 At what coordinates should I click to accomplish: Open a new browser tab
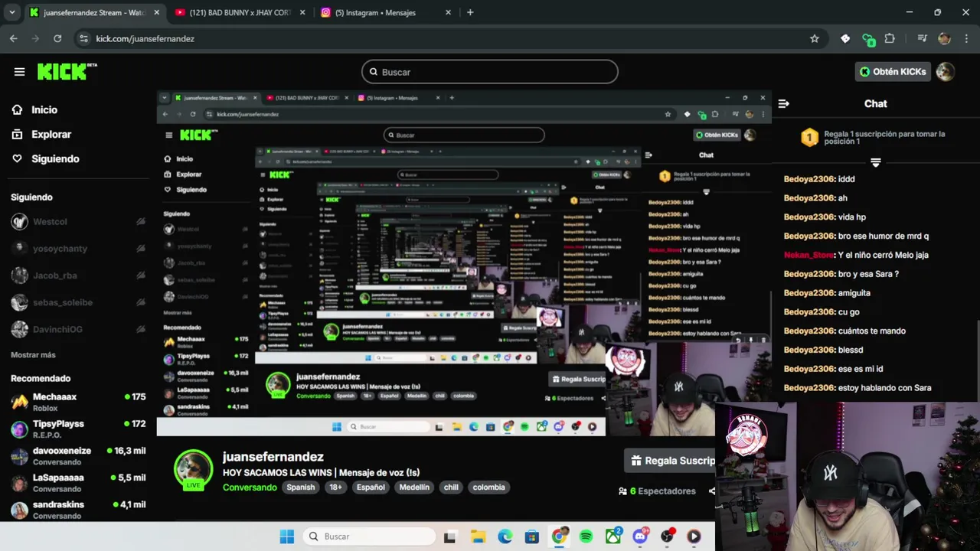(x=470, y=12)
